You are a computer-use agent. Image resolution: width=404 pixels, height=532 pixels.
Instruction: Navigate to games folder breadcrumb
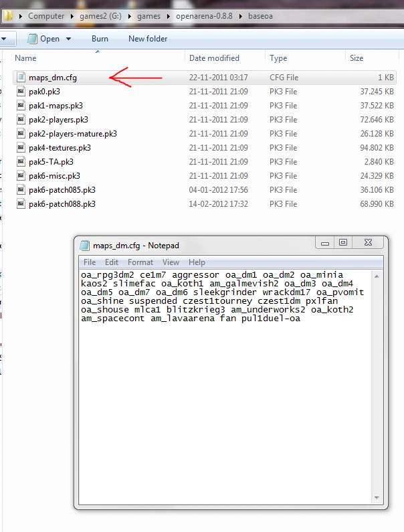tap(148, 16)
